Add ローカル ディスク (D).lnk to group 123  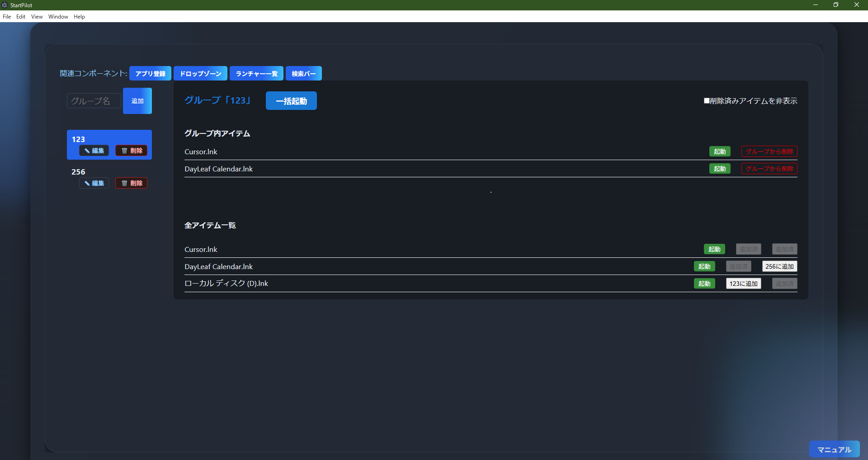744,284
